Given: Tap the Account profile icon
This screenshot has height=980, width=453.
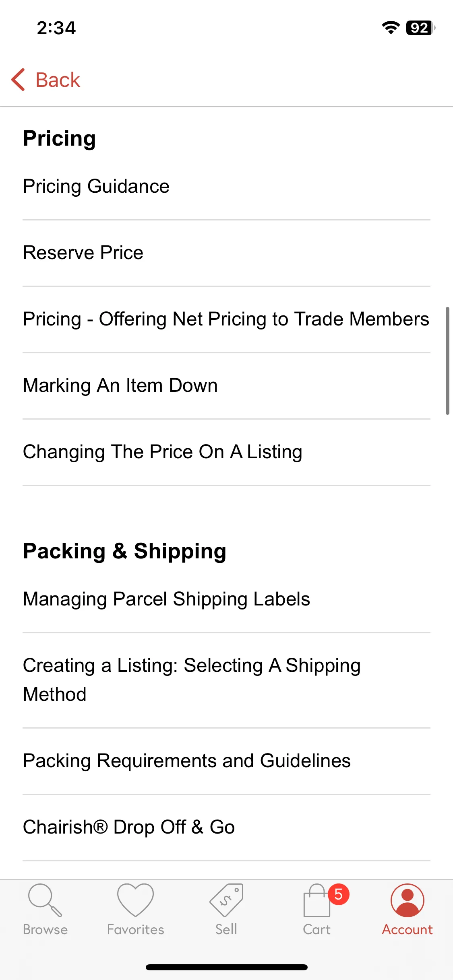Looking at the screenshot, I should [x=407, y=900].
